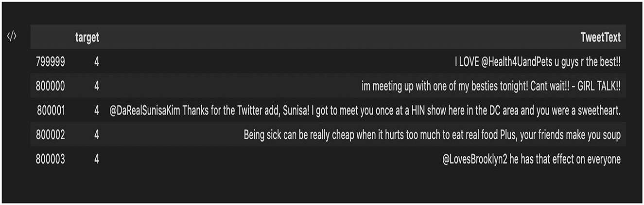Click the target value in row 800001
The width and height of the screenshot is (644, 205).
click(x=97, y=111)
